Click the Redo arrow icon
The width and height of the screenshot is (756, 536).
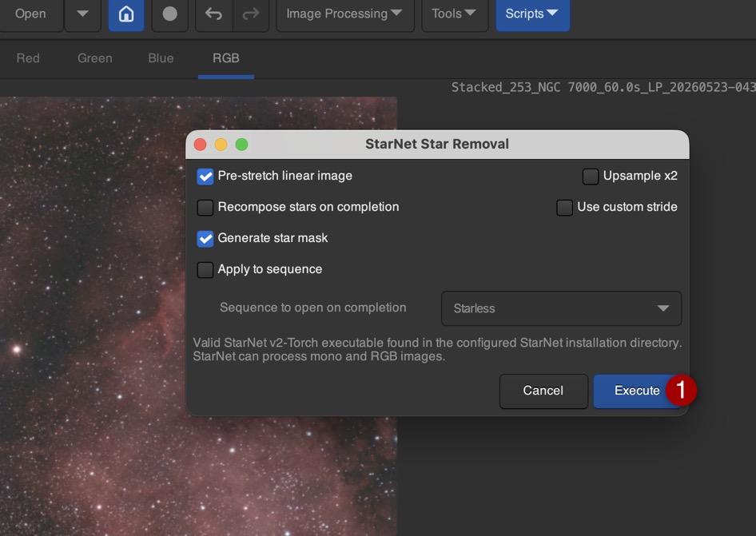pos(251,14)
